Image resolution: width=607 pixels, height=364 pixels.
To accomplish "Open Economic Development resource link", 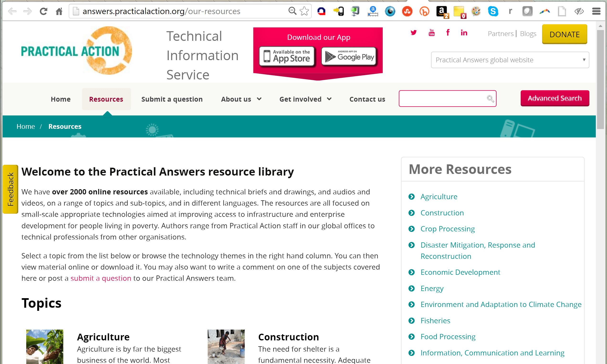I will [460, 272].
